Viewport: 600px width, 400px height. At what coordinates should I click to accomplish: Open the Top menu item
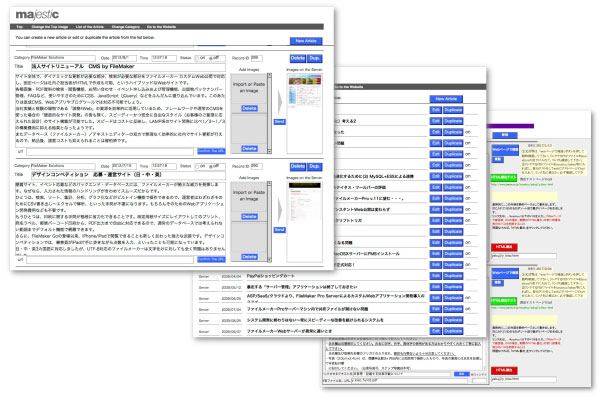click(19, 27)
